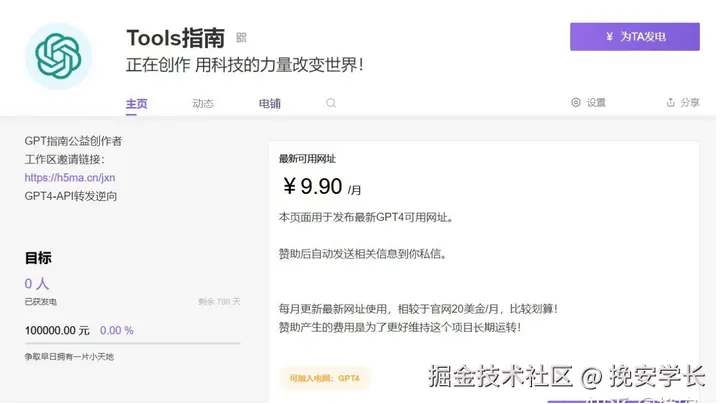The height and width of the screenshot is (404, 720).
Task: Click the 最新可用网址 plan title
Action: pyautogui.click(x=307, y=159)
